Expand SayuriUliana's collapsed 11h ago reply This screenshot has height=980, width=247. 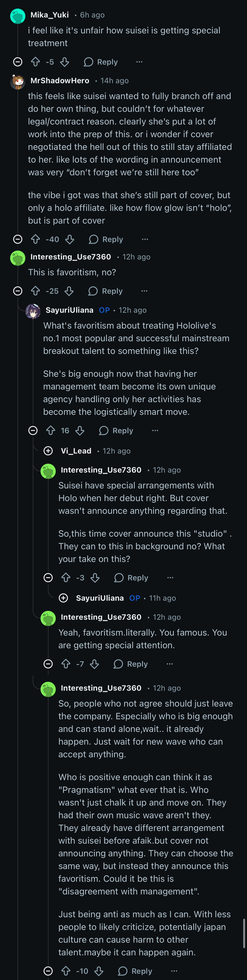[x=64, y=598]
